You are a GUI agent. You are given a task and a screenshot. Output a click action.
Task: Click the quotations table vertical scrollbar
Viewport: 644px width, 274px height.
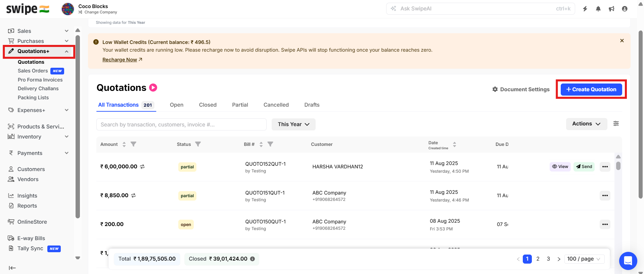(618, 166)
